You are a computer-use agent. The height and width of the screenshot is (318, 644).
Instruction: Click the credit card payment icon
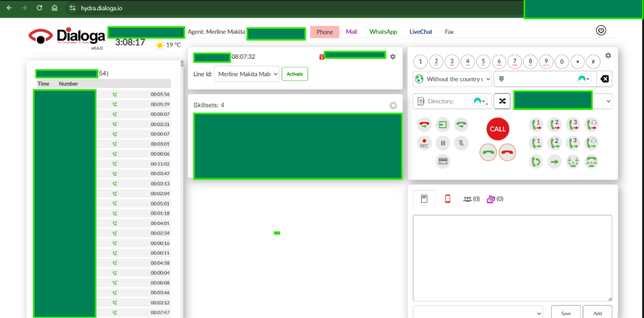point(443,162)
